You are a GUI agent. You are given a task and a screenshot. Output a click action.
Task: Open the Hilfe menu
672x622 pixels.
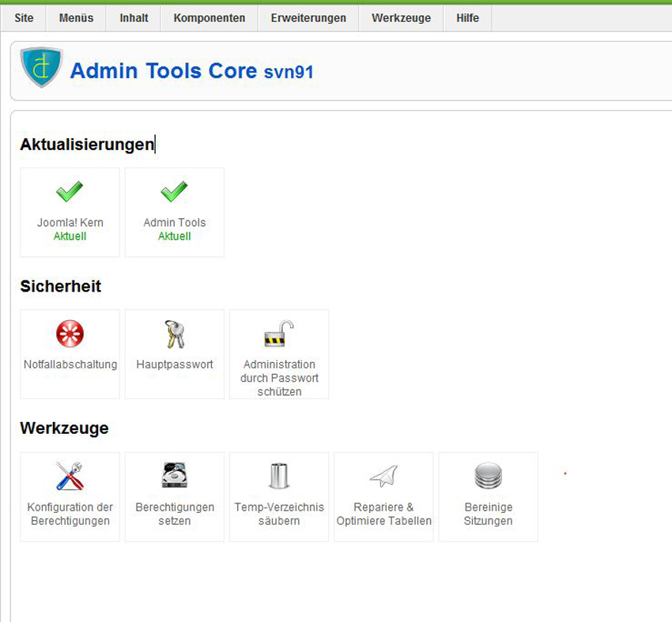pyautogui.click(x=467, y=18)
